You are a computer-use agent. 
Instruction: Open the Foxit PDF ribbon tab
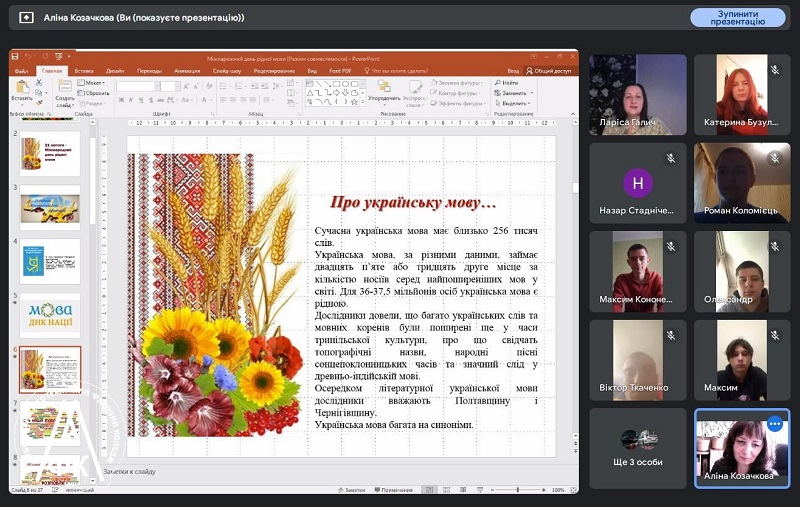340,71
